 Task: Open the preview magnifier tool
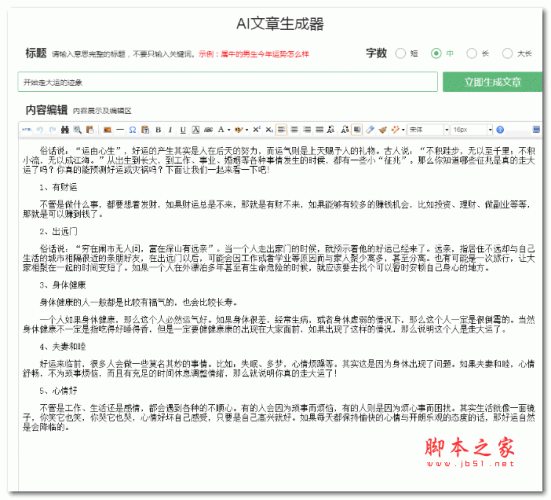coord(78,130)
